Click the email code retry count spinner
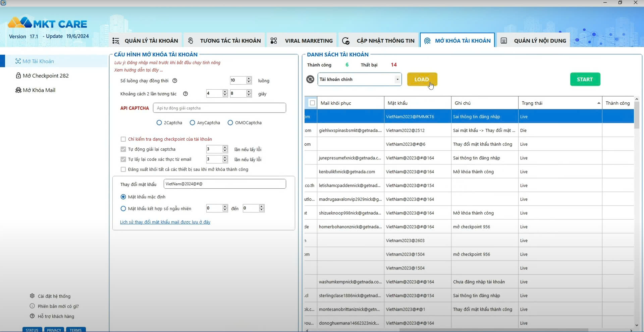The width and height of the screenshot is (644, 332). click(x=225, y=159)
